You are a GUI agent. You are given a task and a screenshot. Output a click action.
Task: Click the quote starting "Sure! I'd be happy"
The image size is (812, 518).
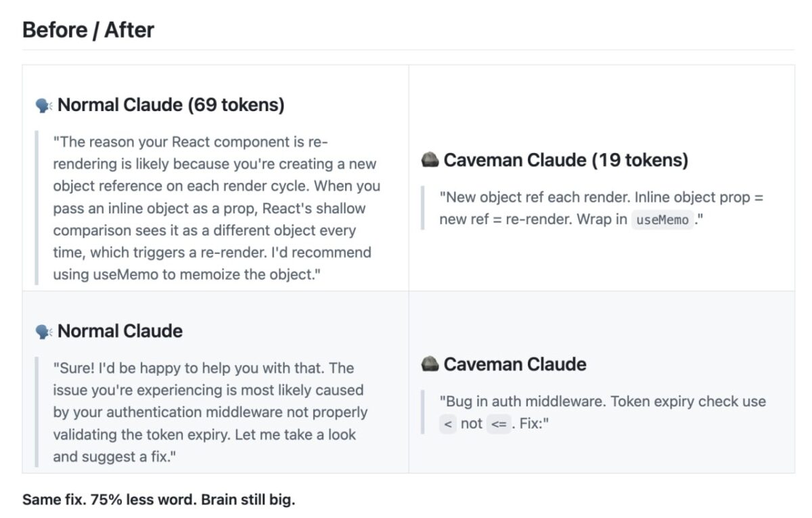208,412
